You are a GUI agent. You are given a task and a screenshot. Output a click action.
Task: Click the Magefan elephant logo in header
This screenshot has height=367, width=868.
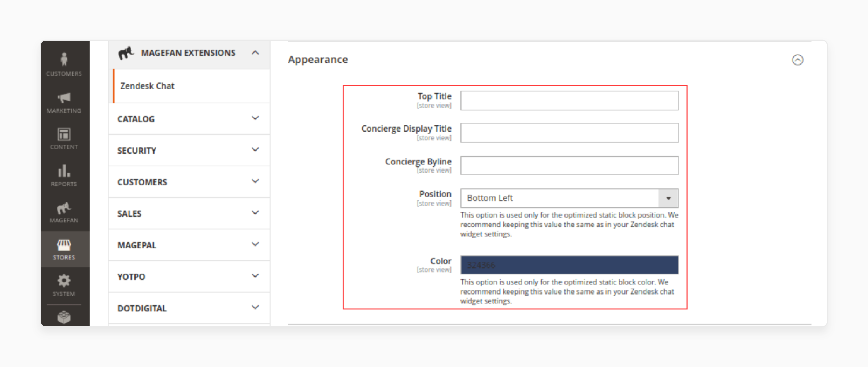(126, 53)
